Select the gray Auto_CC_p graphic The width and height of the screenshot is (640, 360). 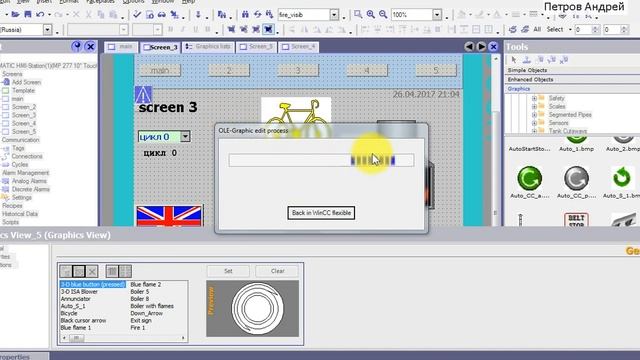click(576, 178)
